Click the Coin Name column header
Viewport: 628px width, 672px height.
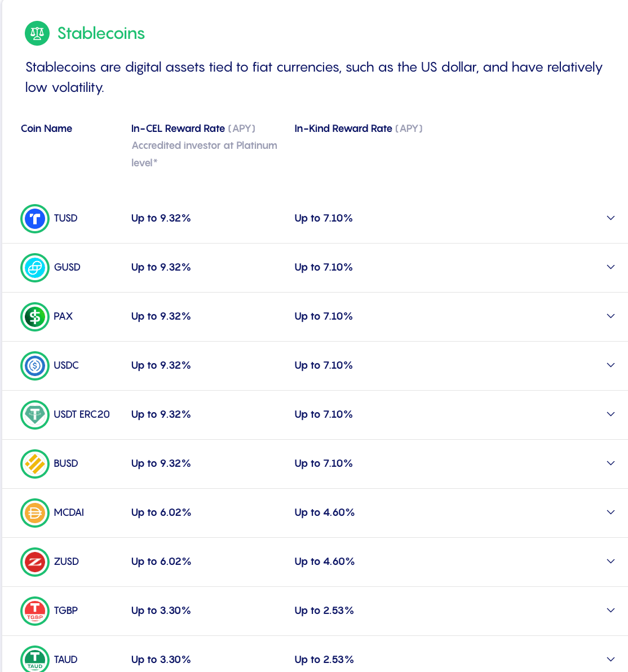click(x=47, y=129)
